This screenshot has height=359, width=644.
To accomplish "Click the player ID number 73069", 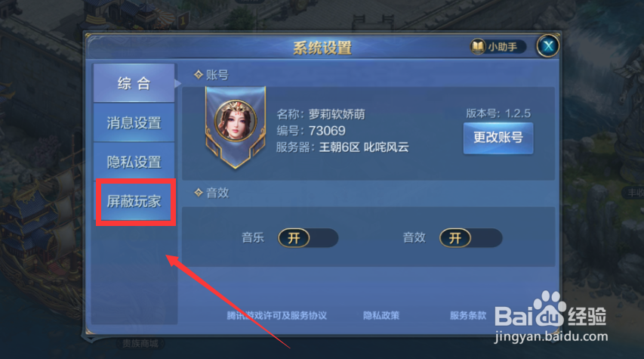I will [x=327, y=131].
